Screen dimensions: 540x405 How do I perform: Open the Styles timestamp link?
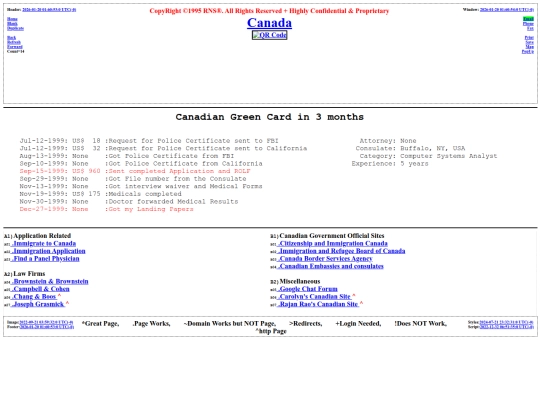(507, 322)
